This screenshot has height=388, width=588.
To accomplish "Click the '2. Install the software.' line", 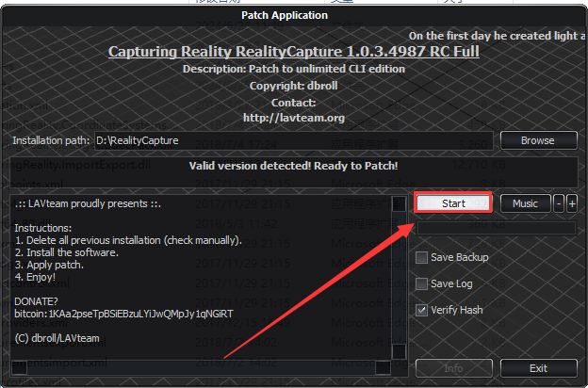I will click(67, 252).
